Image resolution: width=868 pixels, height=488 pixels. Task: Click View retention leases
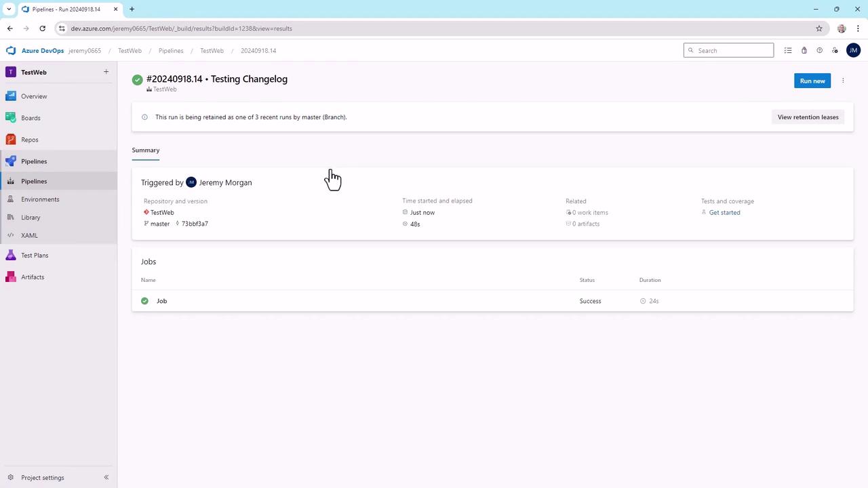[808, 117]
